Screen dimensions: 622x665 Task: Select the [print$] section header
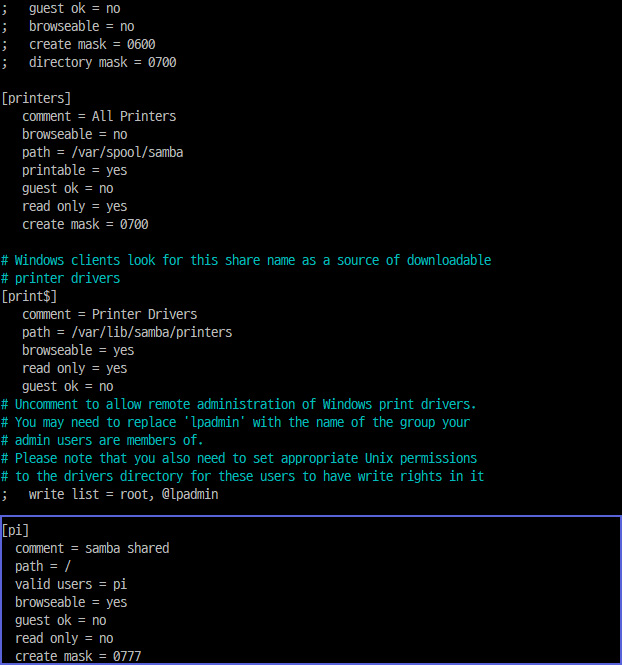[x=29, y=296]
